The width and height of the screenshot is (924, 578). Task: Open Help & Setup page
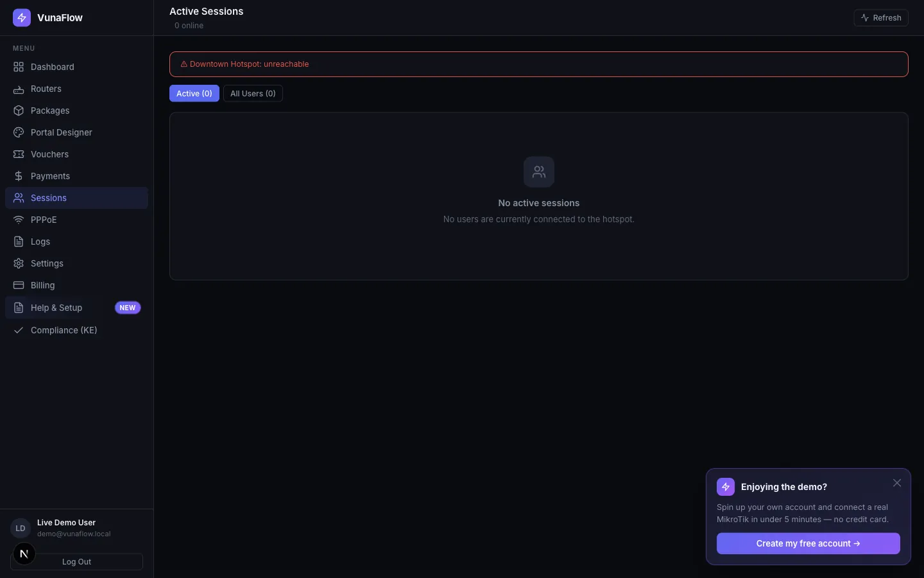point(76,308)
